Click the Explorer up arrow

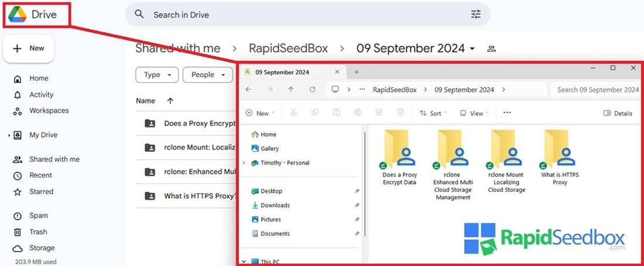point(291,89)
